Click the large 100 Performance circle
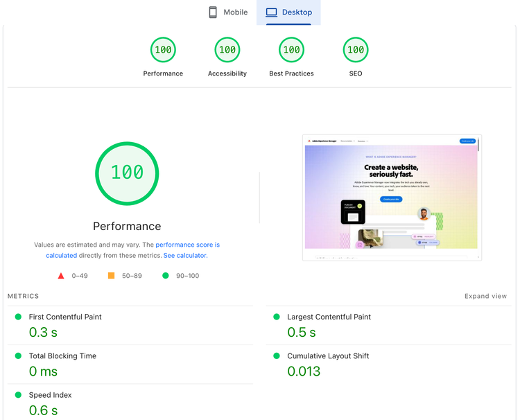 (x=127, y=173)
